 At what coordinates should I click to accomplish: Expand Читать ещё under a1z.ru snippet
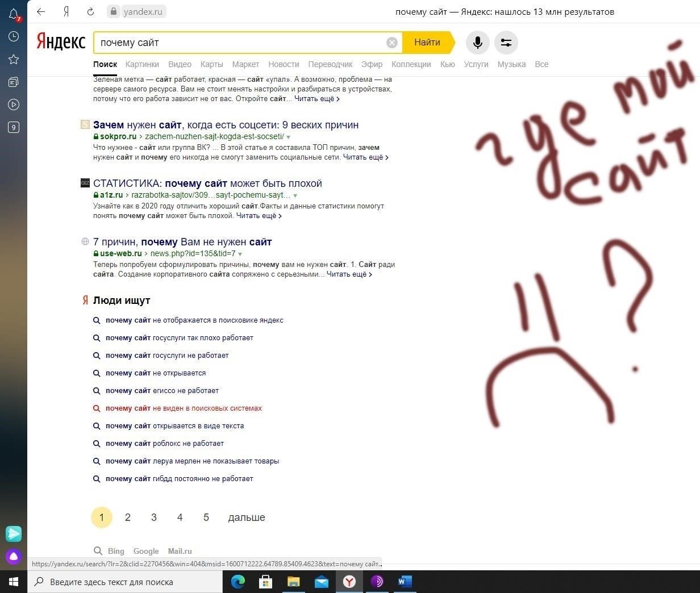click(x=259, y=216)
